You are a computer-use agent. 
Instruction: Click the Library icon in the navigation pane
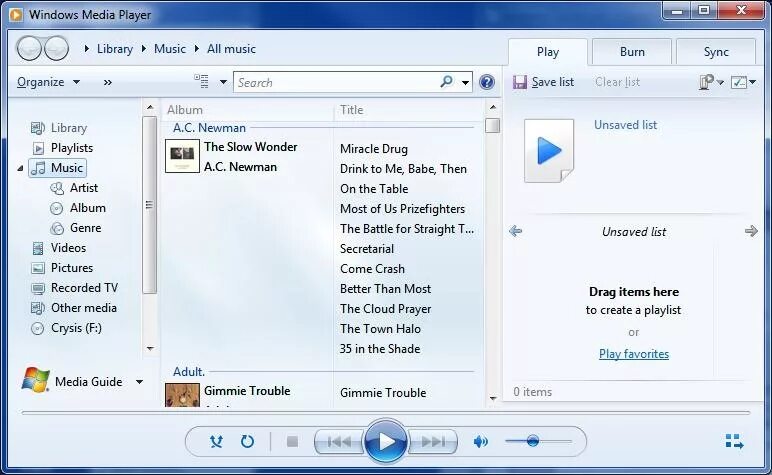click(x=38, y=128)
